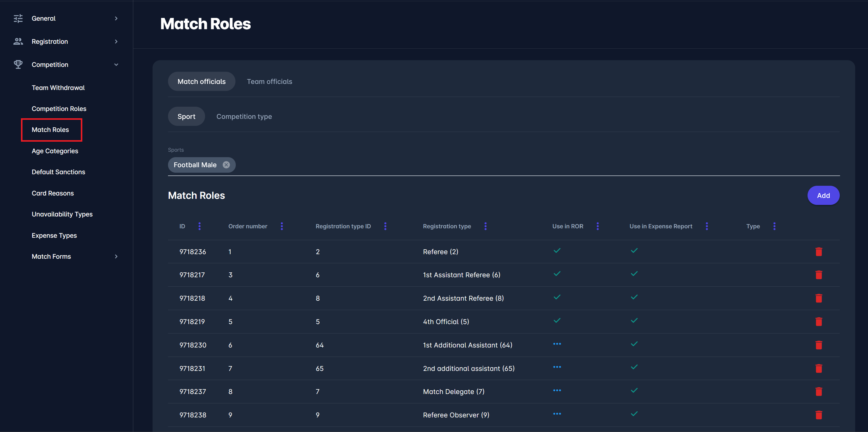Click Registration type column menu dots
The height and width of the screenshot is (432, 868).
(485, 226)
